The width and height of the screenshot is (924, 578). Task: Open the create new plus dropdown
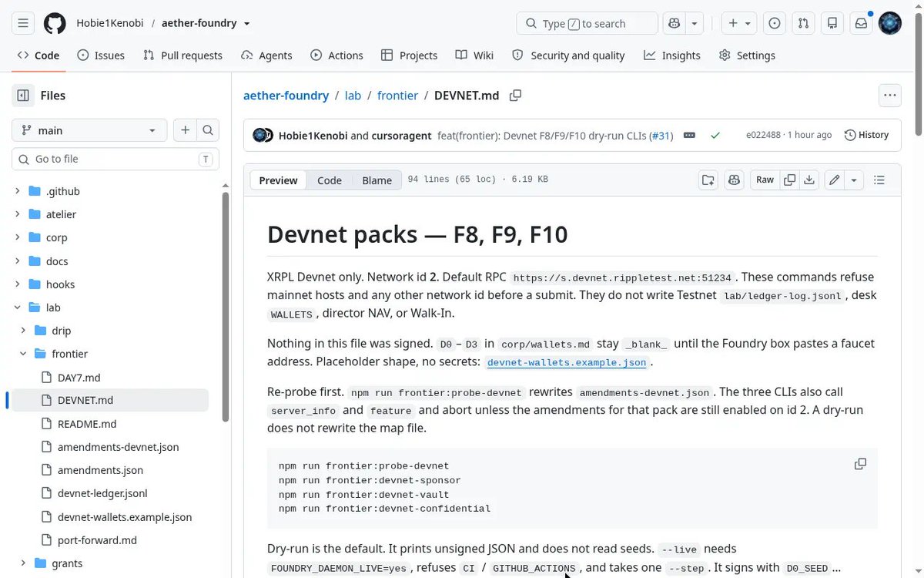pyautogui.click(x=738, y=23)
